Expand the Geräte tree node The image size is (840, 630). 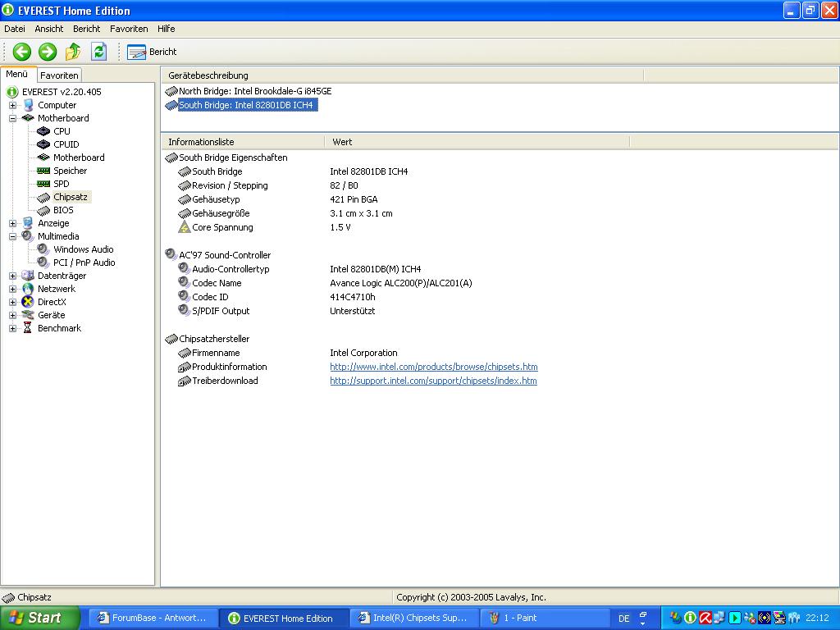pos(12,315)
